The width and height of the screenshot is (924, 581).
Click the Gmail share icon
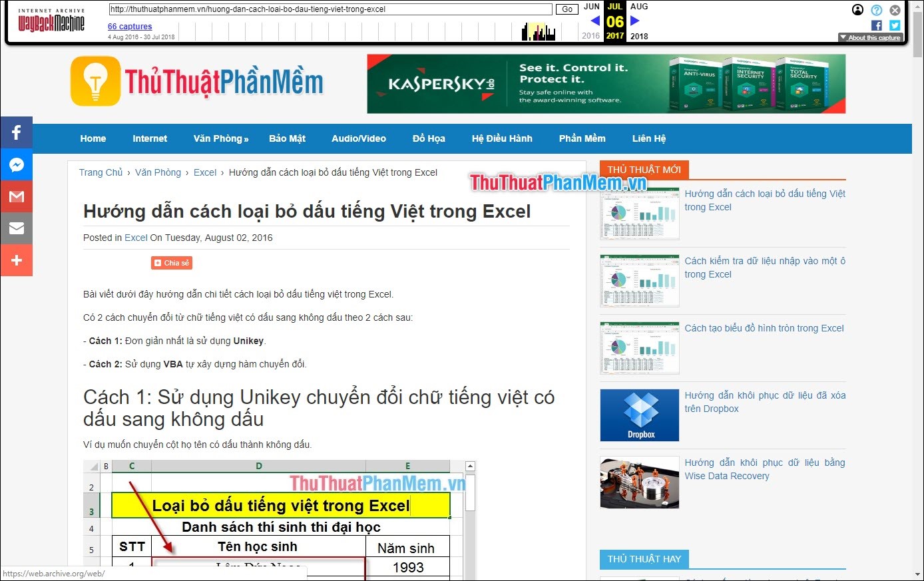[x=17, y=196]
